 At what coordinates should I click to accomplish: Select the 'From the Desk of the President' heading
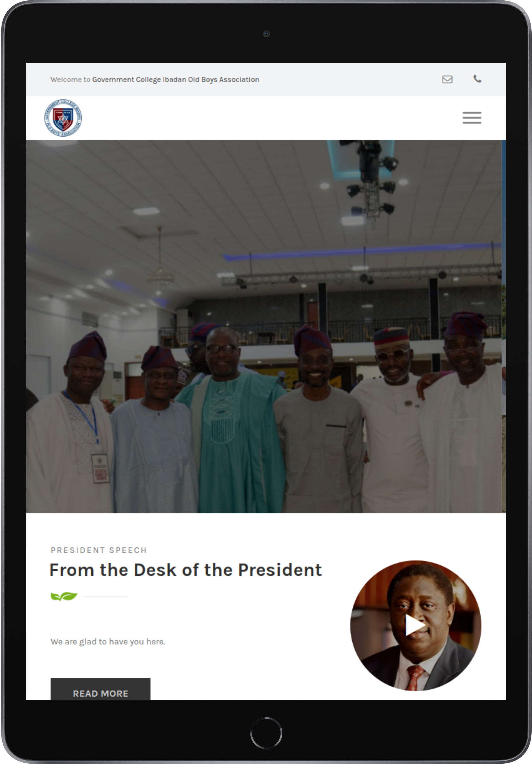tap(186, 570)
